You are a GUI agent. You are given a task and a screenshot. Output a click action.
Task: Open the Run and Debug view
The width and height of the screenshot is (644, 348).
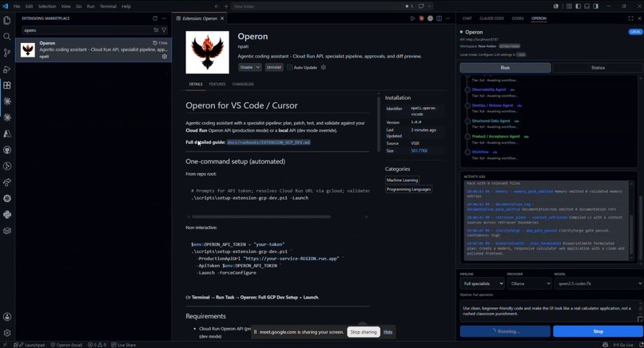click(7, 69)
